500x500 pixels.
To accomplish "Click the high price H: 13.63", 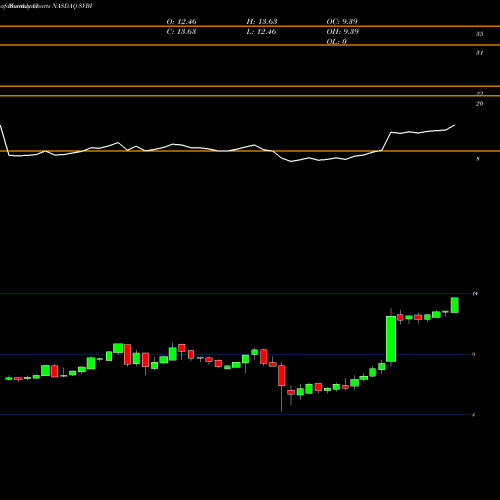I will coord(262,22).
